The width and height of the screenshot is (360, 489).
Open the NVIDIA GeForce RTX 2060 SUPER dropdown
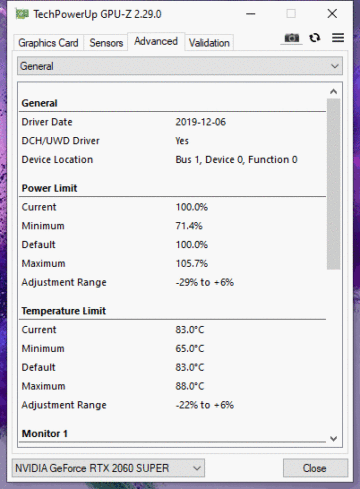(x=108, y=468)
